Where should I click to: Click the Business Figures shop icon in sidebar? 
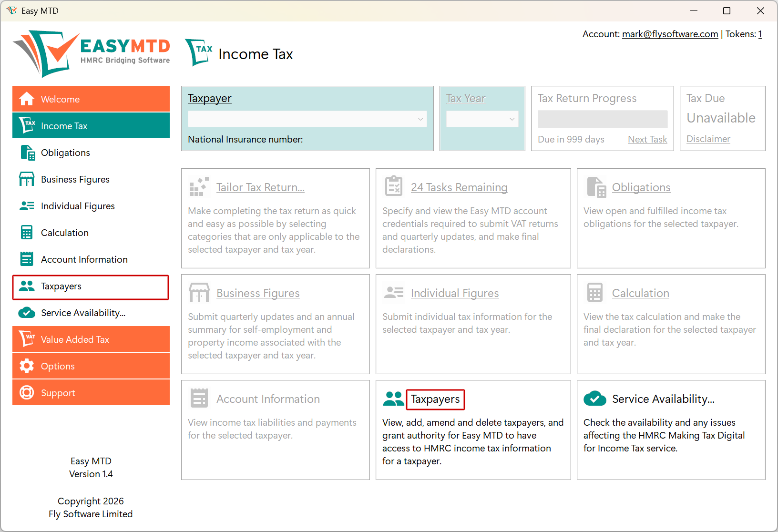pyautogui.click(x=27, y=179)
